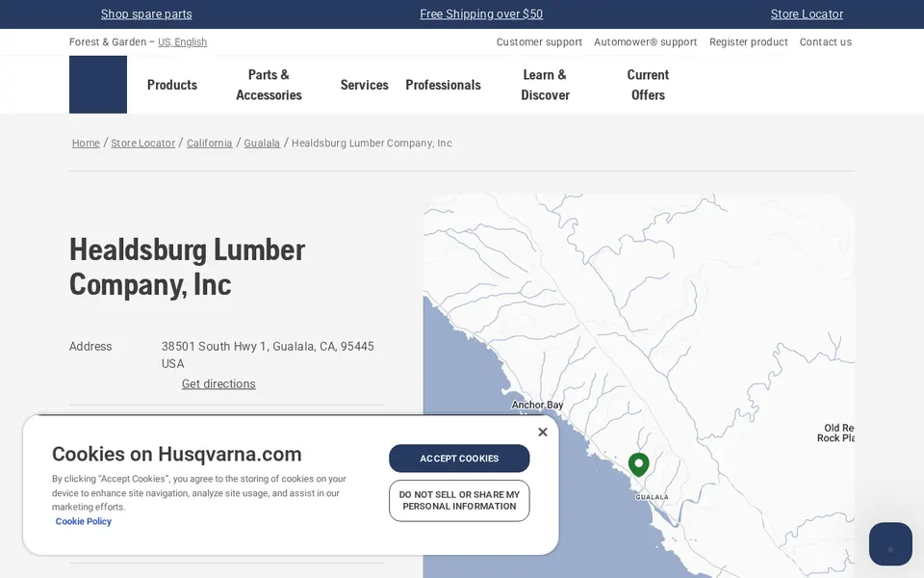Open Current Offers menu
This screenshot has width=924, height=578.
(x=648, y=85)
